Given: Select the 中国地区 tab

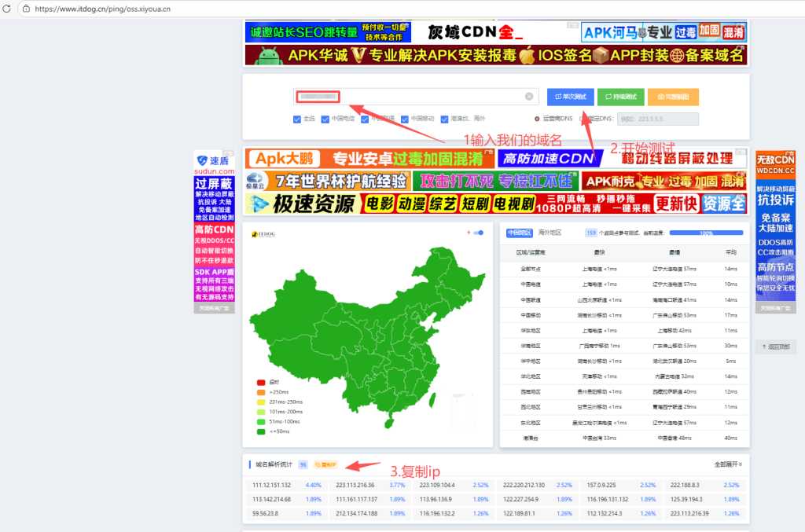Looking at the screenshot, I should pyautogui.click(x=520, y=233).
